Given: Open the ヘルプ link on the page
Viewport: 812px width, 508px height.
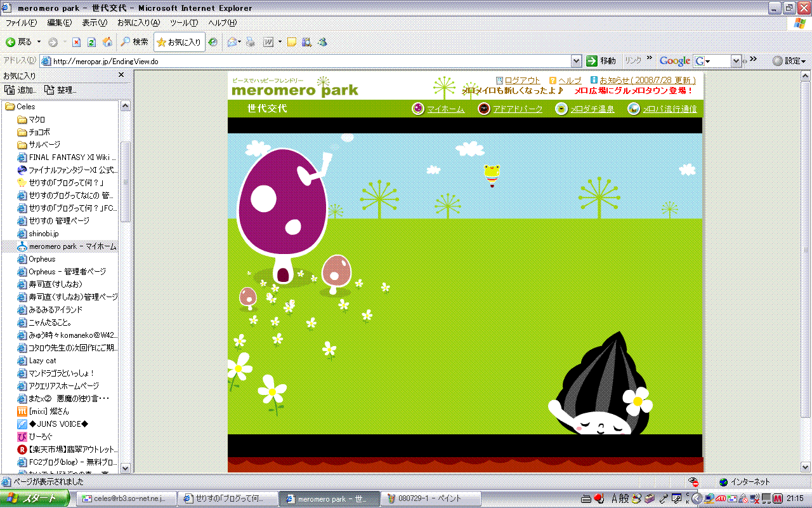Looking at the screenshot, I should tap(570, 81).
